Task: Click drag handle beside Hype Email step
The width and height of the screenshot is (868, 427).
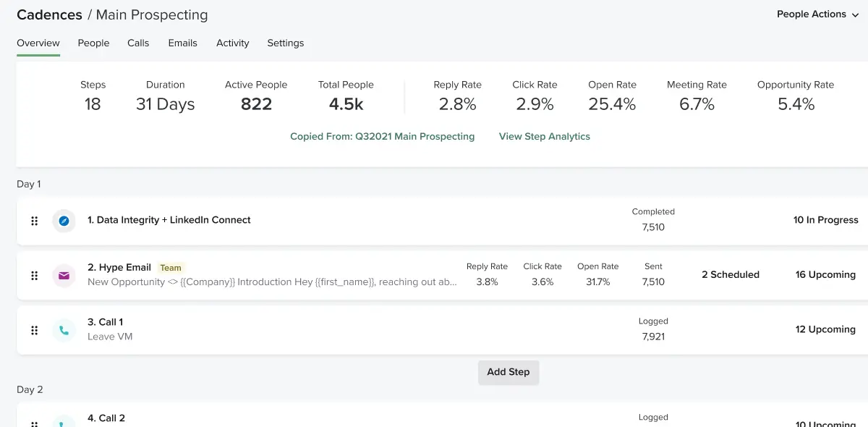Action: click(x=34, y=276)
